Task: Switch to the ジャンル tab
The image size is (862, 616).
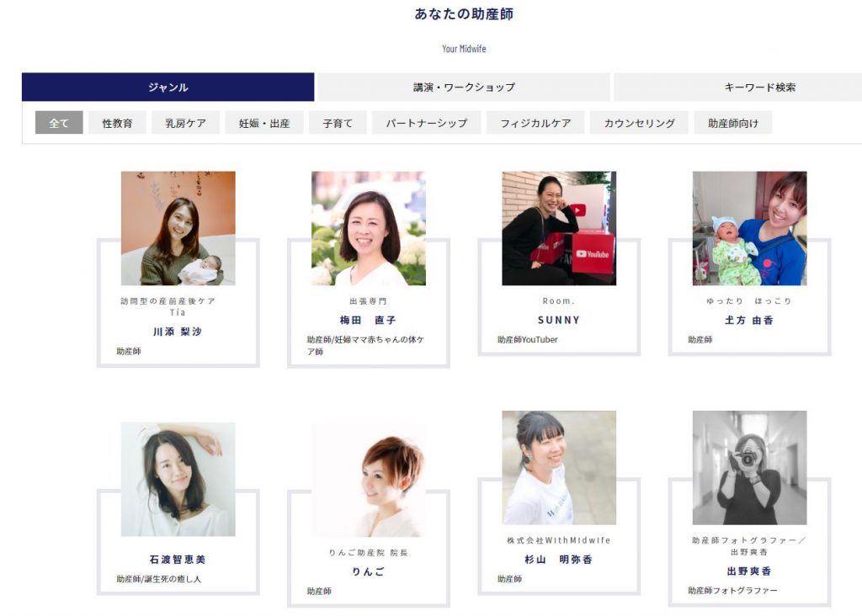Action: pyautogui.click(x=168, y=87)
